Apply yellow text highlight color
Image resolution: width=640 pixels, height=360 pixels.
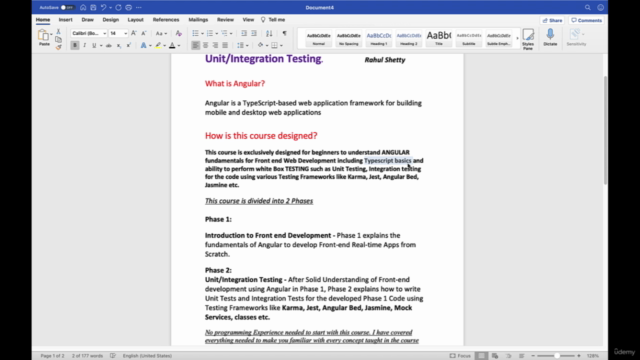click(x=158, y=45)
